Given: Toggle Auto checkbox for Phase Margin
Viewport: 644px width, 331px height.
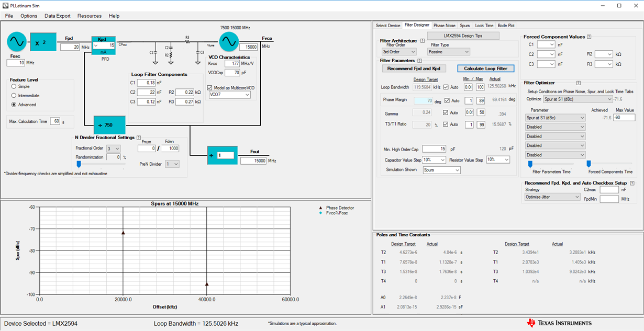Looking at the screenshot, I should [x=447, y=100].
